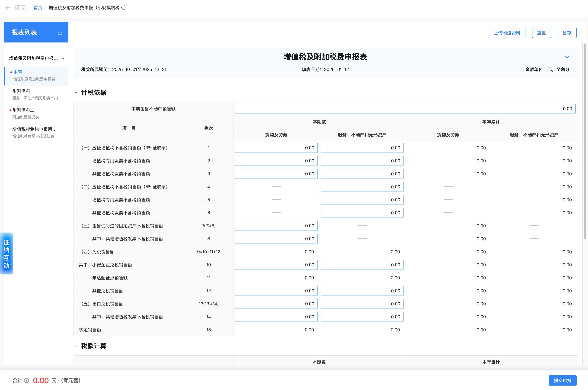Screen dimensions: 588x390
Task: Open the 征纳互动 floating widget
Action: (x=6, y=253)
